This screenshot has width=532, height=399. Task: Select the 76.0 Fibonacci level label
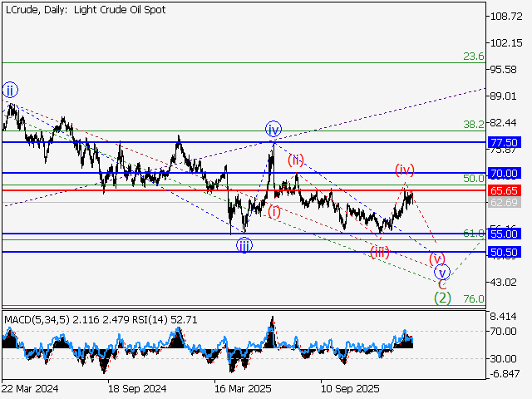pyautogui.click(x=473, y=299)
